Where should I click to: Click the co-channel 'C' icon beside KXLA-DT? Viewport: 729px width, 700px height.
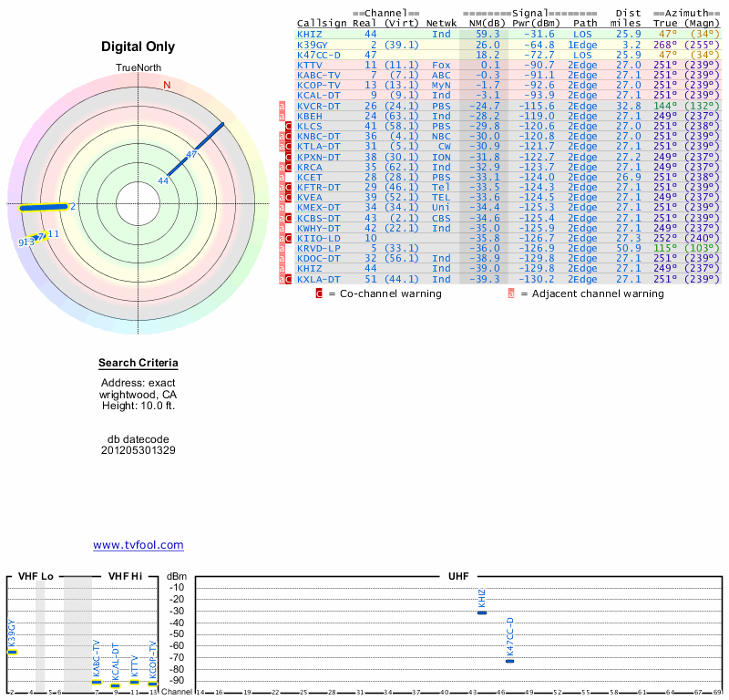click(289, 279)
